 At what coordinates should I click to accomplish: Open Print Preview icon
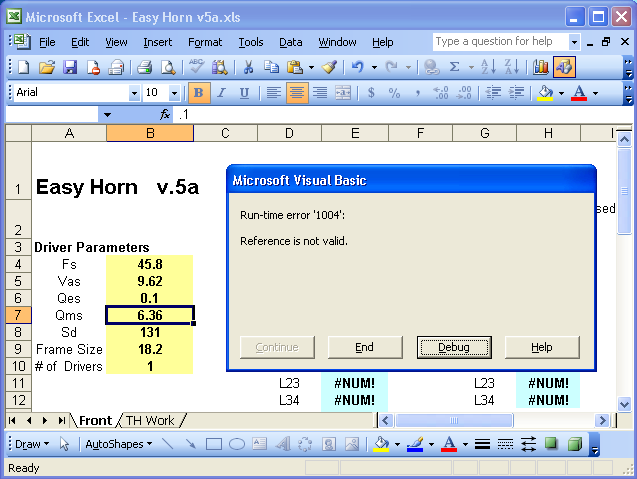[167, 67]
